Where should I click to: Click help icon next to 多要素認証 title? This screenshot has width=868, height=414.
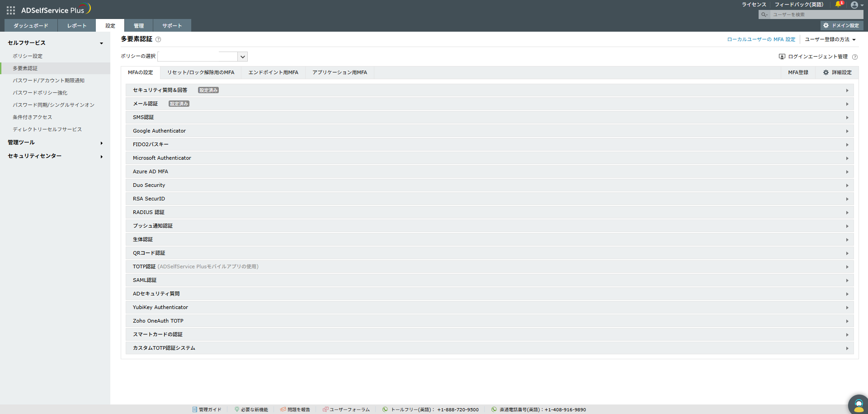pos(158,39)
